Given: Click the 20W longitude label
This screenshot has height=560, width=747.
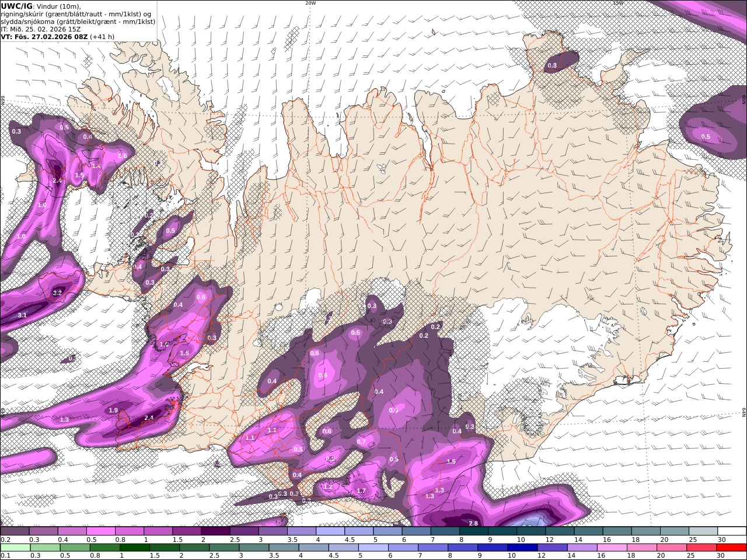Looking at the screenshot, I should coord(310,3).
